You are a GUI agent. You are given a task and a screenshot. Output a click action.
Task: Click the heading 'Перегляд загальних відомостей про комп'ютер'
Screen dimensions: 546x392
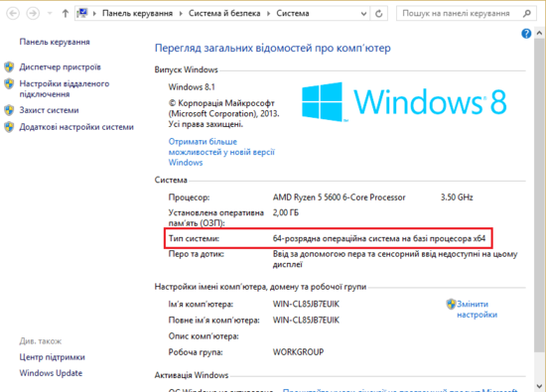pyautogui.click(x=273, y=48)
